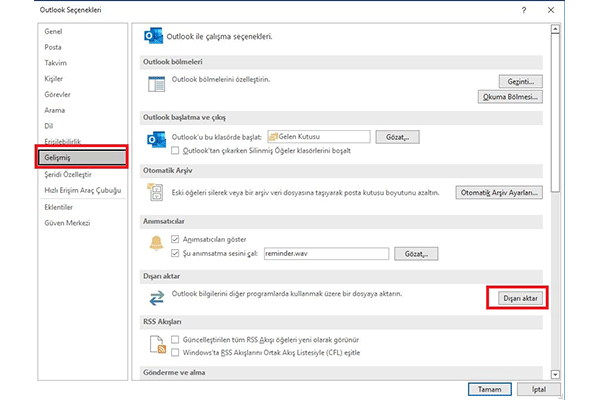This screenshot has height=400, width=600.
Task: Cancel with the İptal button
Action: (x=539, y=389)
